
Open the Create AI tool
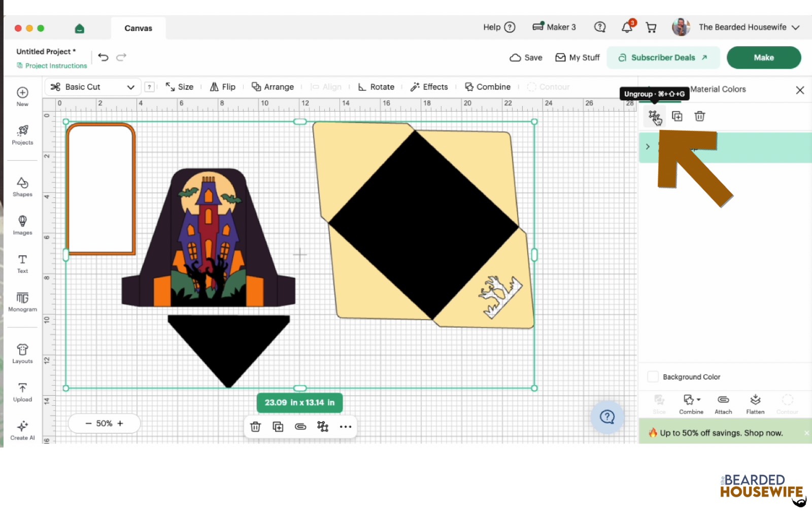[22, 431]
